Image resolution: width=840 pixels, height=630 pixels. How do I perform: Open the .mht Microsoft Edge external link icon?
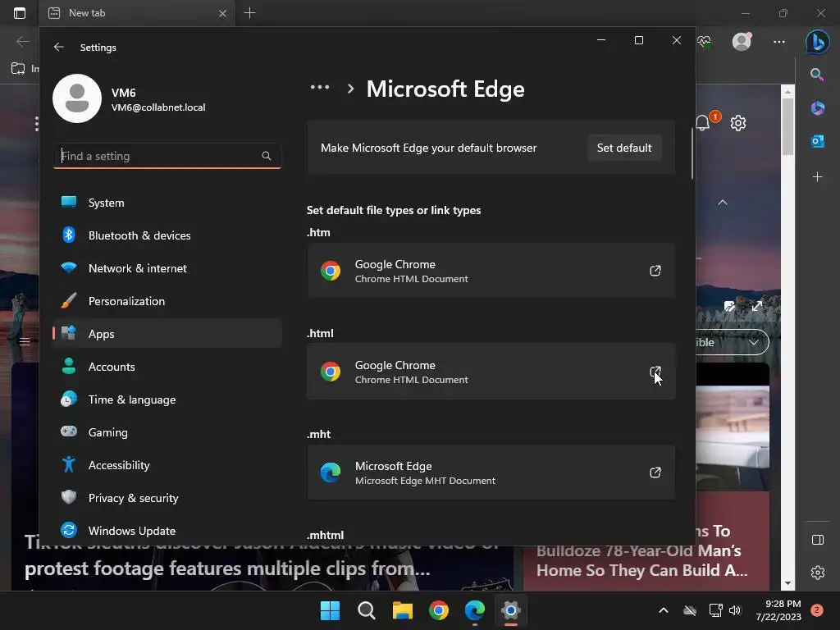655,472
